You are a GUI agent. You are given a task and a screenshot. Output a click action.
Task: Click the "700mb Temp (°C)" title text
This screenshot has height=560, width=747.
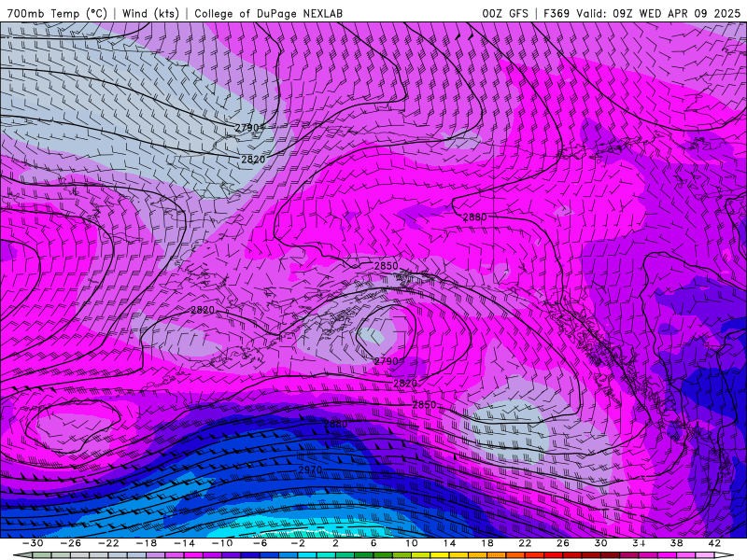pos(57,13)
